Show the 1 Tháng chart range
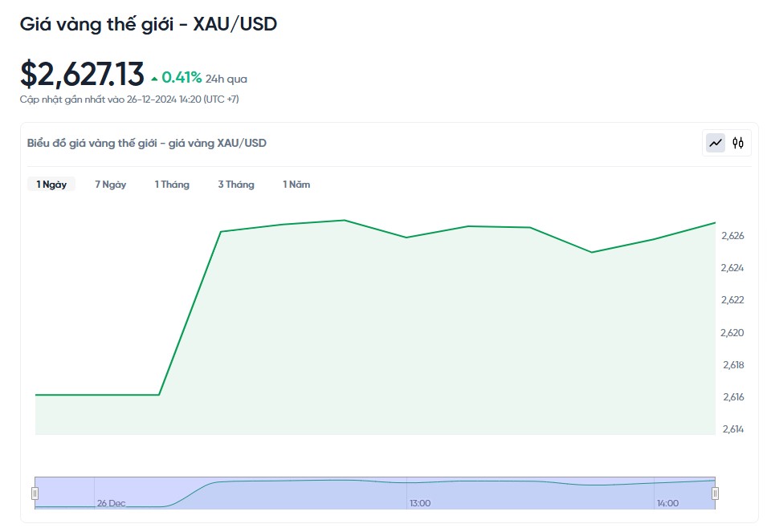The height and width of the screenshot is (532, 767). [x=172, y=185]
